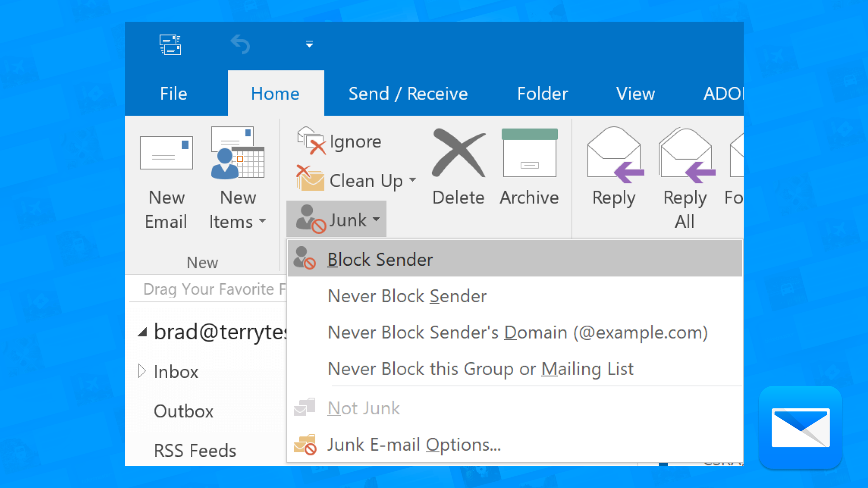
Task: Click the Not Junk menu entry
Action: point(515,408)
